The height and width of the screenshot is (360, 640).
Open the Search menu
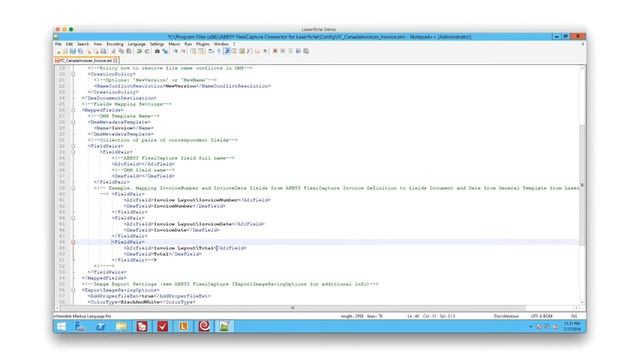pos(83,44)
